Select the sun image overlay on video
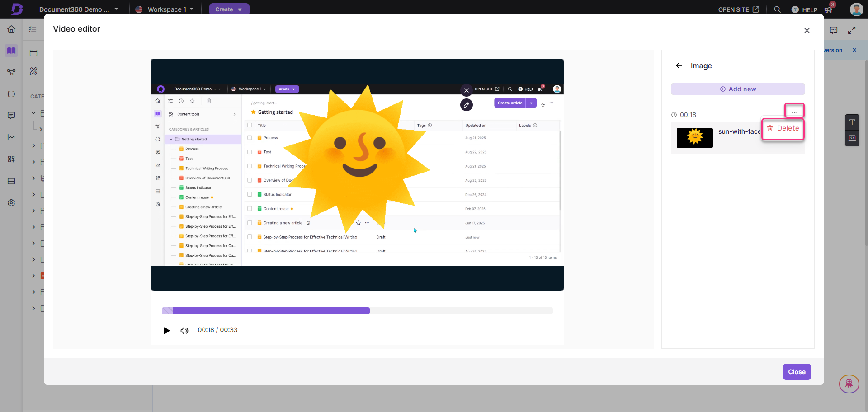868x412 pixels. 357,159
